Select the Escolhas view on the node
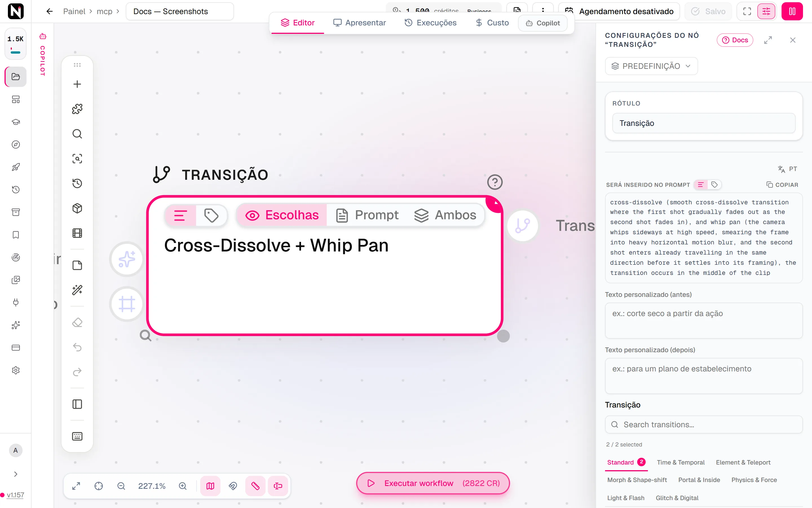Viewport: 812px width, 508px height. pyautogui.click(x=282, y=215)
